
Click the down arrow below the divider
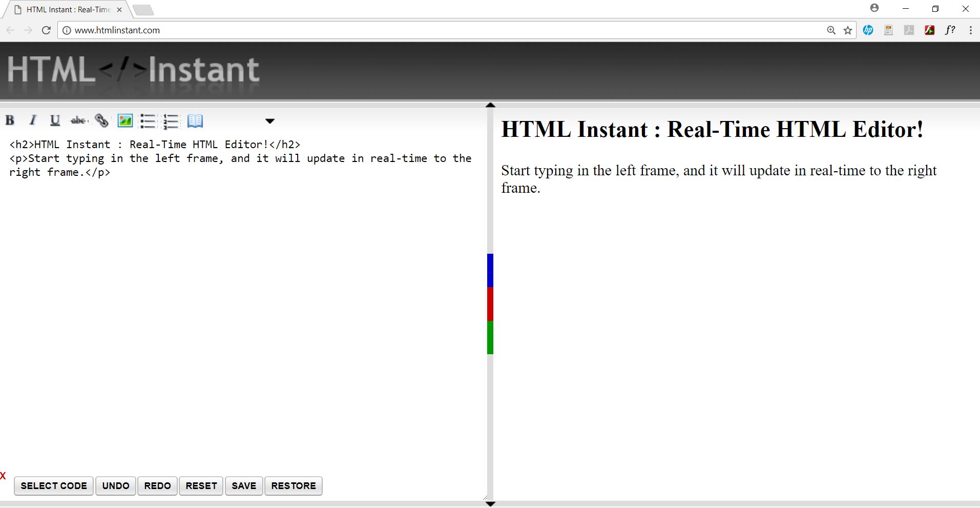(x=490, y=504)
